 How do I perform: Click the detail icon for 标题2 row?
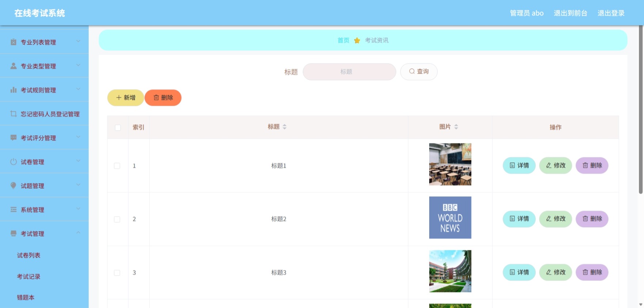[512, 219]
